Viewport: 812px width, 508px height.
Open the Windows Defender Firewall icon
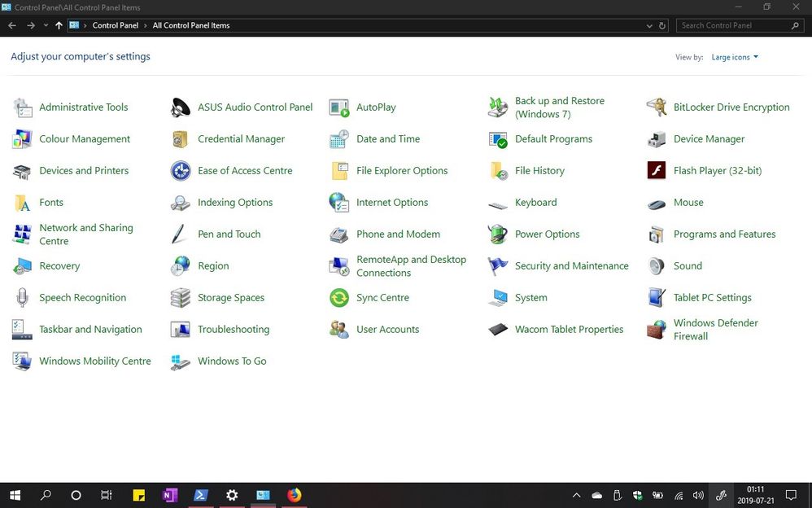coord(656,329)
